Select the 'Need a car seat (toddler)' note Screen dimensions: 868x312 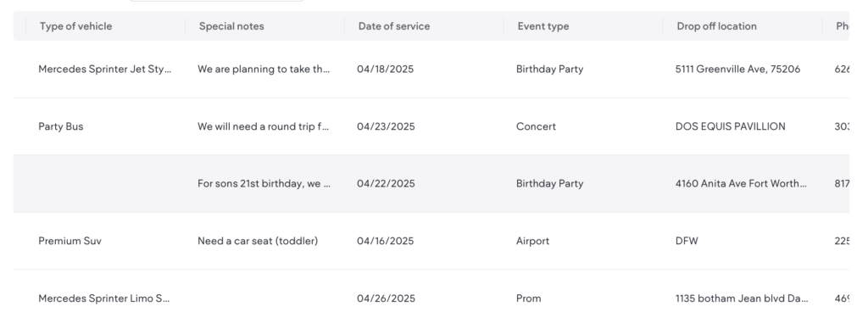258,241
